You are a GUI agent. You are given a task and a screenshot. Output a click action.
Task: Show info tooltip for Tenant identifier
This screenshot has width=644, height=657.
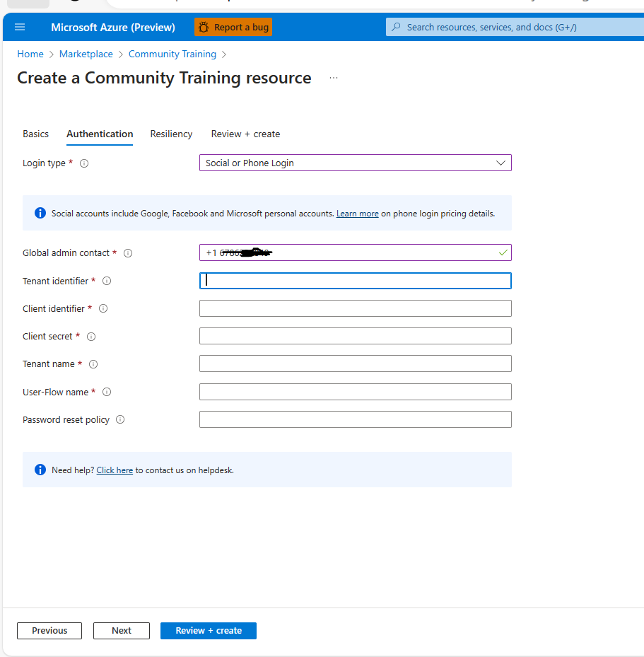coord(107,281)
